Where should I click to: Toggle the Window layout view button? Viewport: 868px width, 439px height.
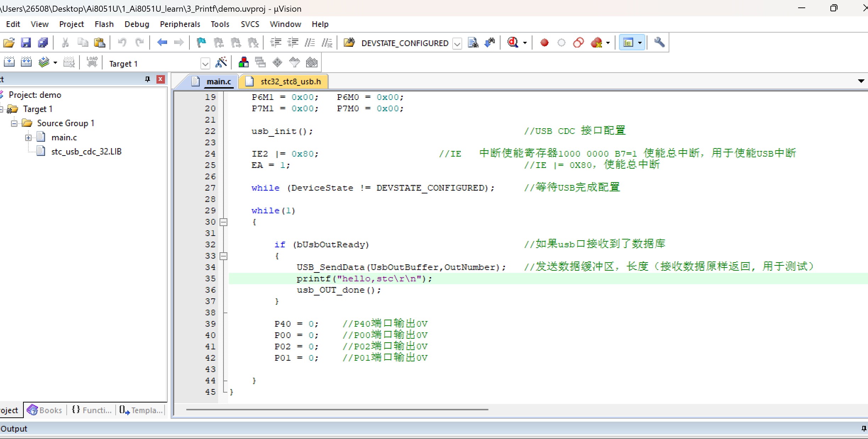point(628,43)
